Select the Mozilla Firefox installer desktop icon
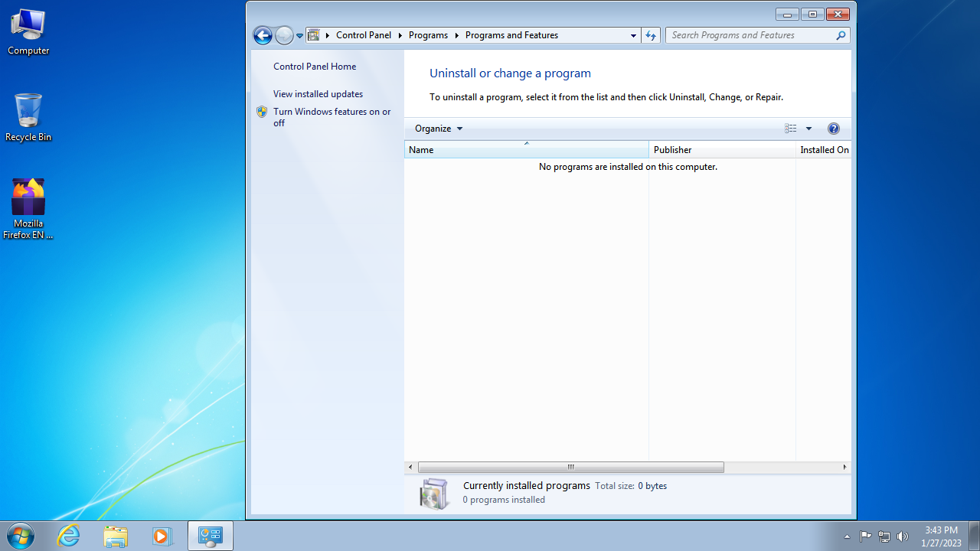 (28, 209)
